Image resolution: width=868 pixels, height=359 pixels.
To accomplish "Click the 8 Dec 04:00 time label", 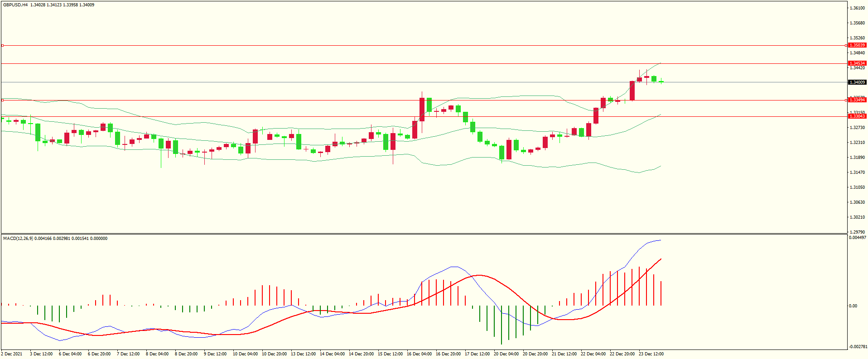I will pyautogui.click(x=157, y=354).
